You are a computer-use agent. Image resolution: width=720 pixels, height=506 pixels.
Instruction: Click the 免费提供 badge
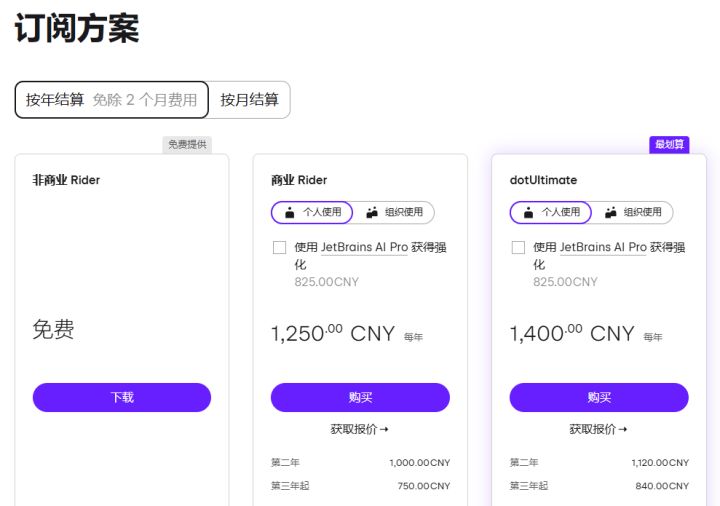[x=187, y=145]
